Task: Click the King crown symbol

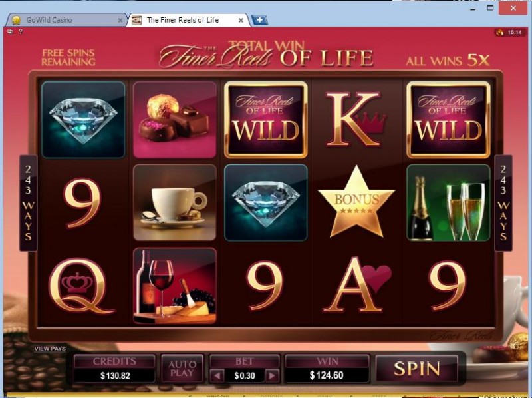Action: 356,120
